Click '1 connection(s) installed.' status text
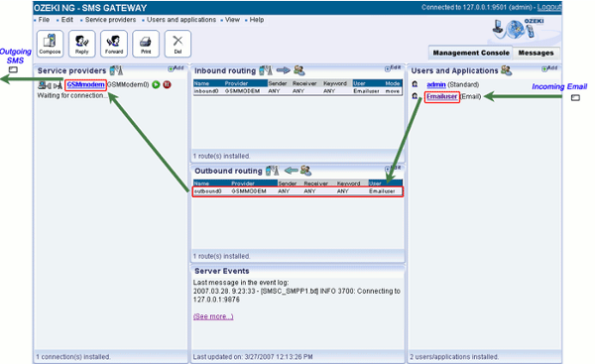This screenshot has width=595, height=364. point(73,357)
